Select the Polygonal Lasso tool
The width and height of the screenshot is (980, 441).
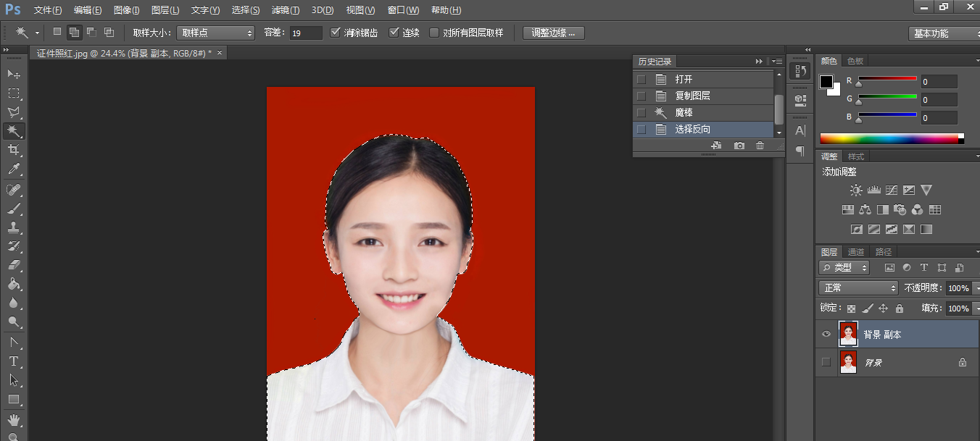14,112
